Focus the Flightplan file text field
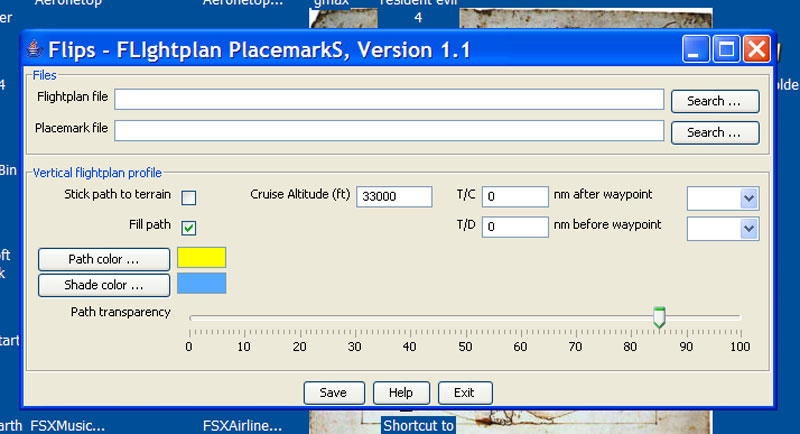 [x=389, y=99]
